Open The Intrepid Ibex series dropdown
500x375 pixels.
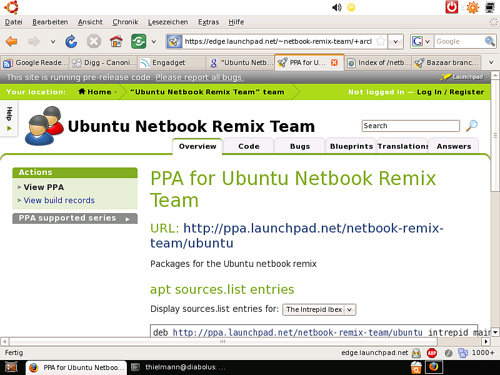pyautogui.click(x=319, y=310)
